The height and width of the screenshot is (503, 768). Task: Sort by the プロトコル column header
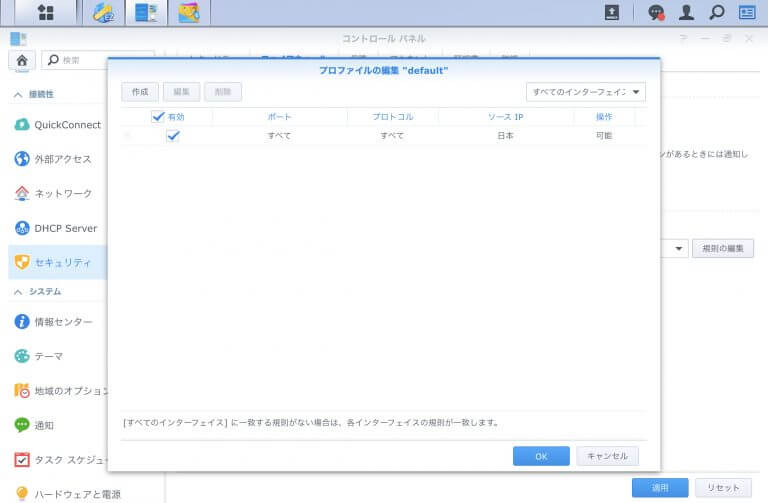[x=393, y=117]
